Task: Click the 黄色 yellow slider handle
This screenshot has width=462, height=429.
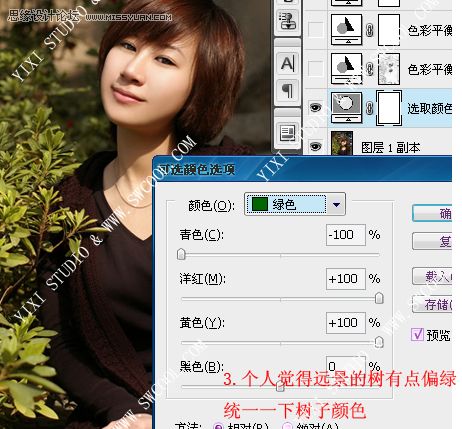Action: point(379,342)
